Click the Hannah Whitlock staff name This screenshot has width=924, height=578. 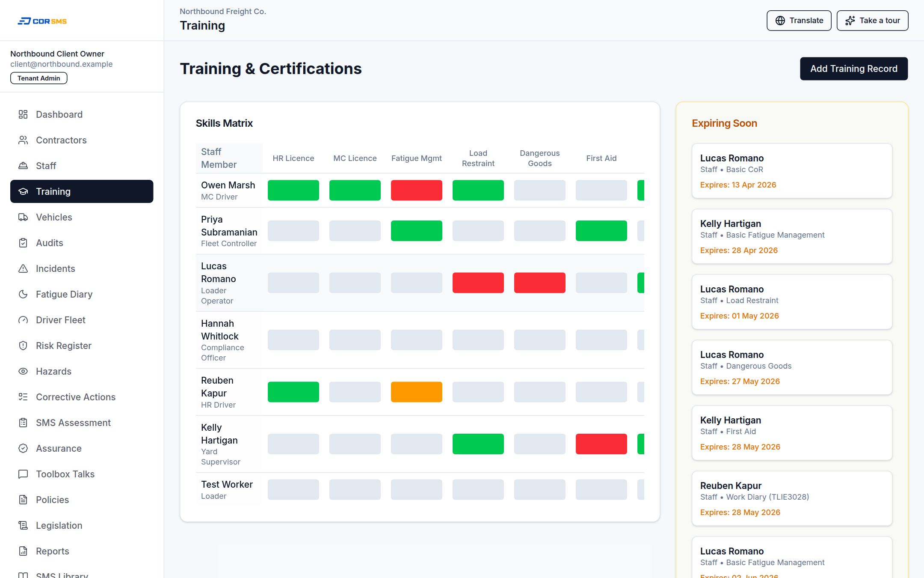[x=220, y=330]
